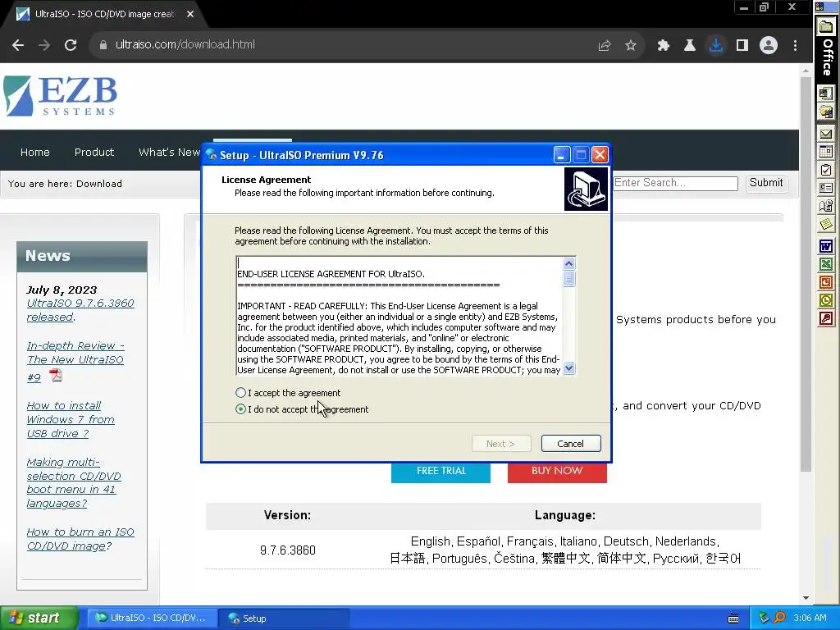Image resolution: width=840 pixels, height=630 pixels.
Task: Switch to Setup taskbar button
Action: [284, 619]
